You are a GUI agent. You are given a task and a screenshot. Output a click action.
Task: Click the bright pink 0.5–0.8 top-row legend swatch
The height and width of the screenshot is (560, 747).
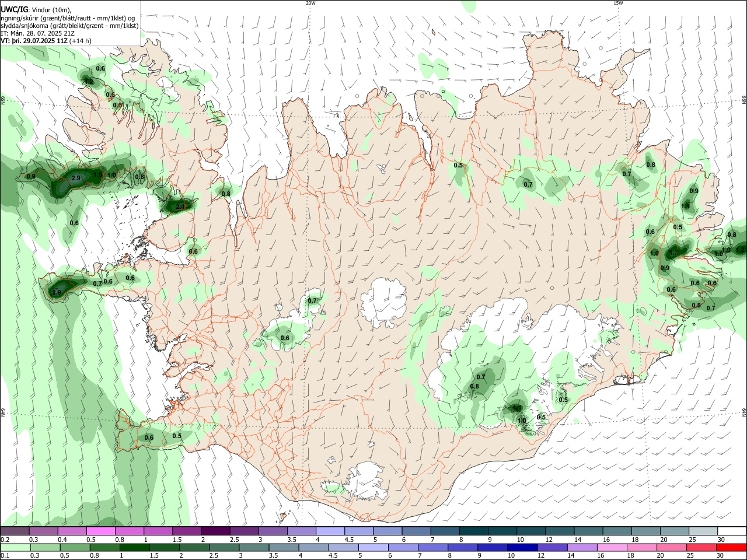tap(100, 531)
